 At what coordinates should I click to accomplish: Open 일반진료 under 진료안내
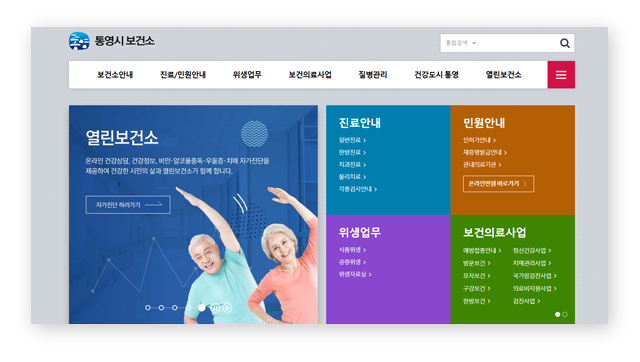[x=352, y=140]
